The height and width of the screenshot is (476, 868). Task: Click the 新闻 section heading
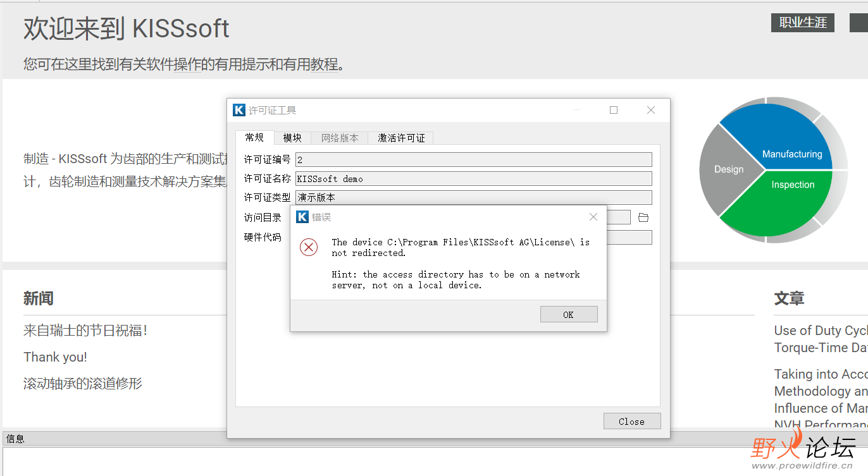click(39, 298)
